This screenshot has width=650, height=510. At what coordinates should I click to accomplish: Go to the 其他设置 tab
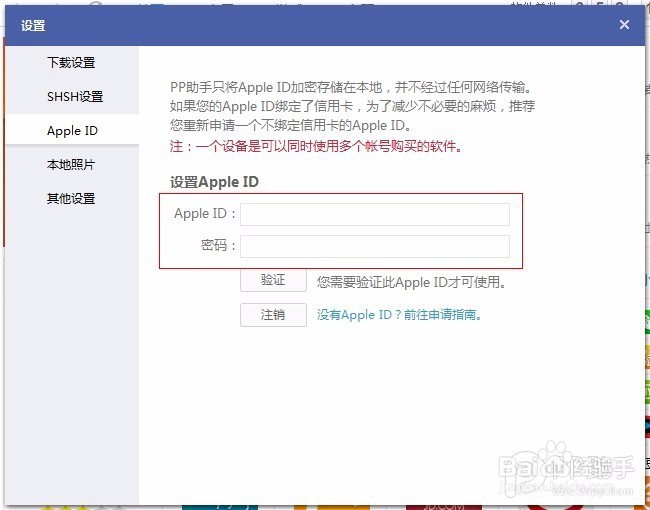click(71, 199)
